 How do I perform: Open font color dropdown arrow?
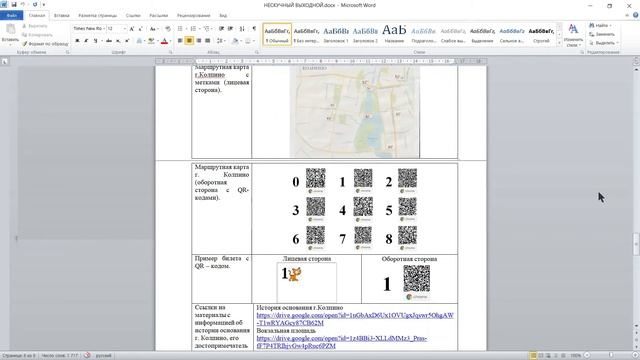tap(170, 41)
